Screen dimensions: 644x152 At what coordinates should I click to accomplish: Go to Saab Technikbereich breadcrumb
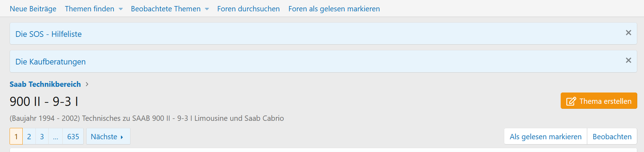coord(45,84)
